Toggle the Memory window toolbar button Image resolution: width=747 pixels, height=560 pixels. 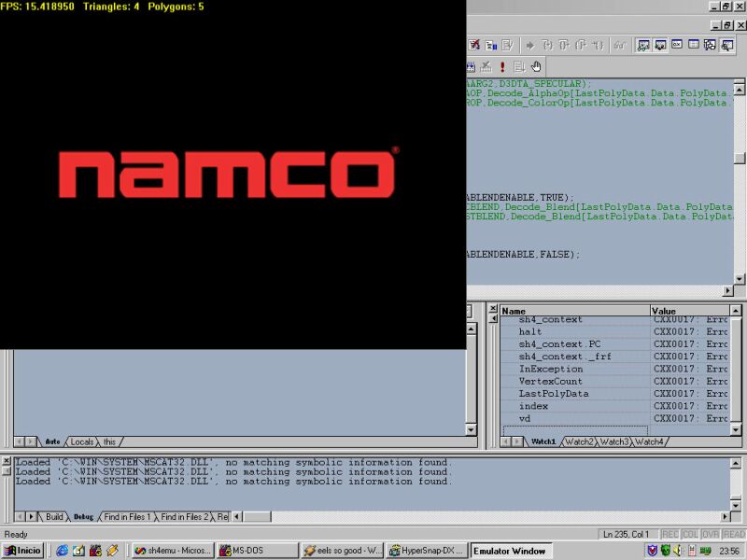coord(694,45)
